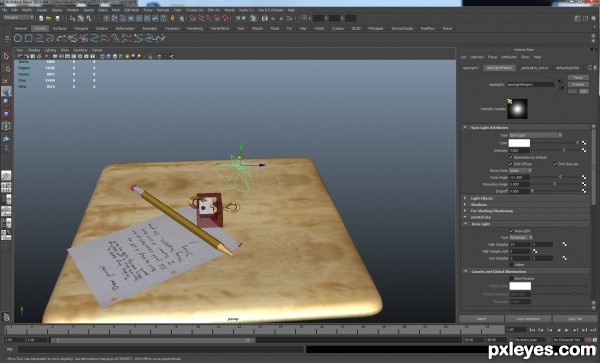Toggle the Emit Specular checkbox
600x363 pixels.
click(555, 164)
